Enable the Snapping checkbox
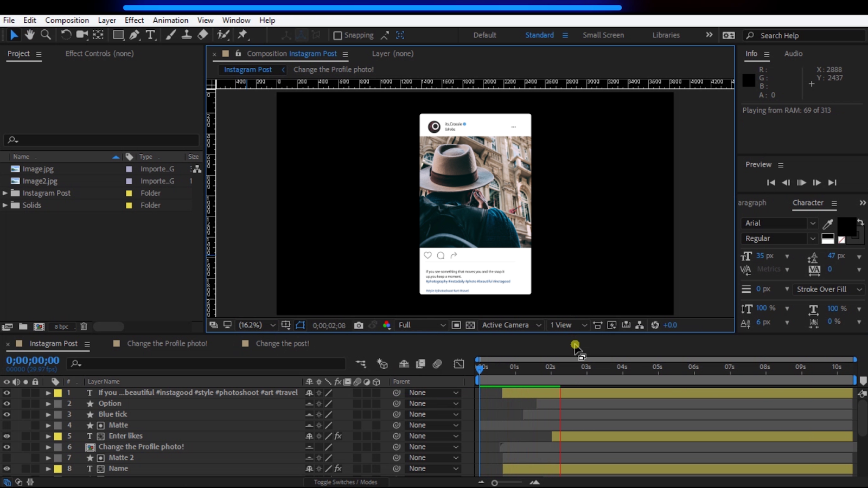The height and width of the screenshot is (488, 868). (x=337, y=35)
